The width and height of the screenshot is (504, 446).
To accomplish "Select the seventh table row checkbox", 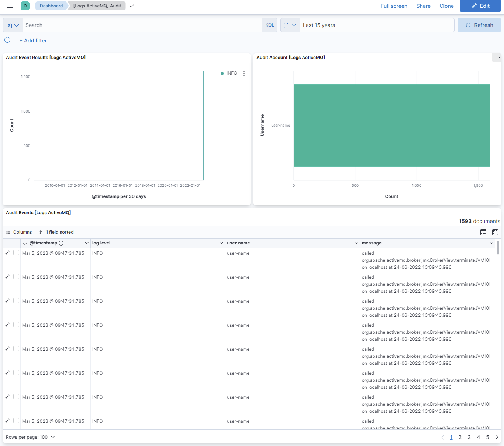I will coord(16,397).
